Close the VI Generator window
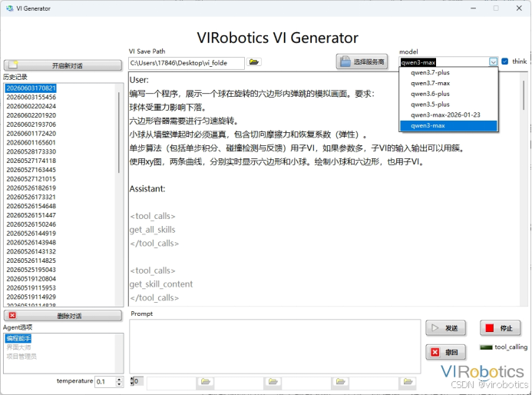The image size is (532, 395). pyautogui.click(x=519, y=8)
